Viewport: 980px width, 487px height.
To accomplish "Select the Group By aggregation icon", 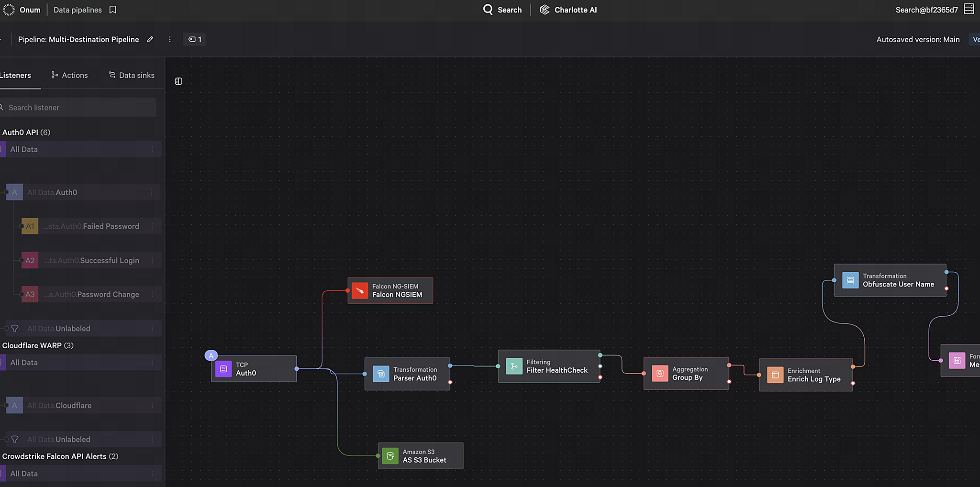I will pos(660,373).
